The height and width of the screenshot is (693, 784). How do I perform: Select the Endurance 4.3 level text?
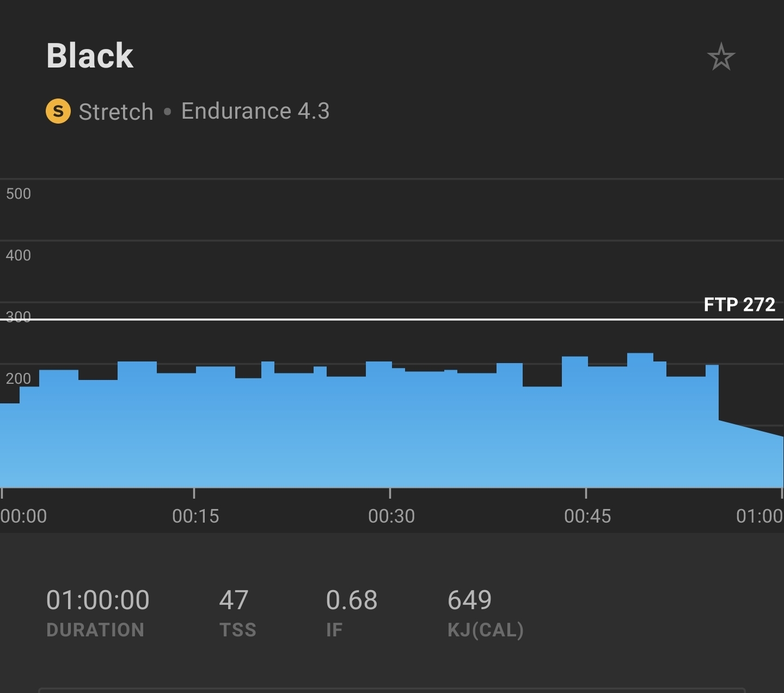coord(255,111)
